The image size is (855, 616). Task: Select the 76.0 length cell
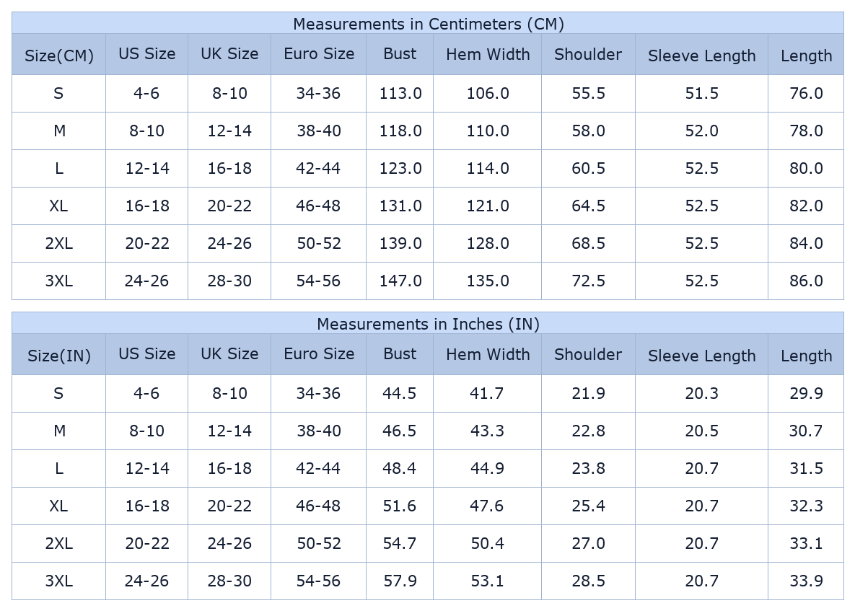pos(806,93)
